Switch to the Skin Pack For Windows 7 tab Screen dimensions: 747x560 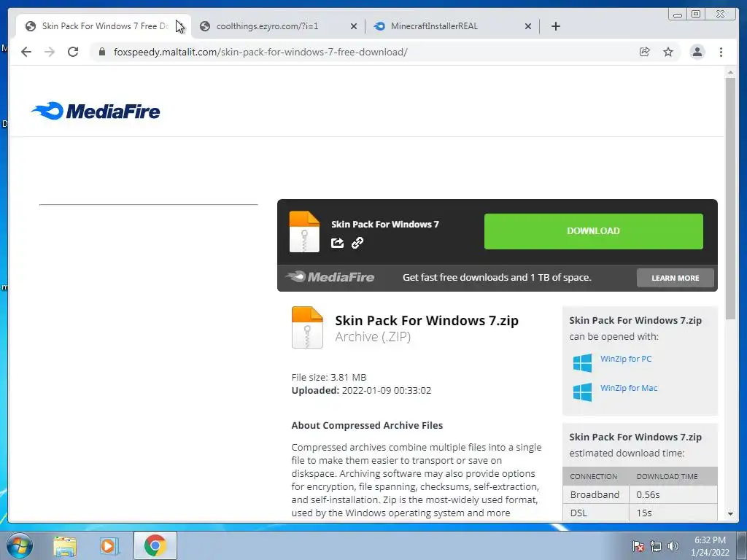coord(104,26)
